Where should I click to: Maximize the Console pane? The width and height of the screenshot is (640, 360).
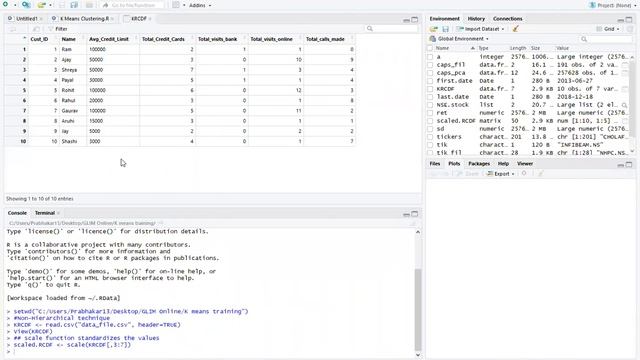coord(415,213)
